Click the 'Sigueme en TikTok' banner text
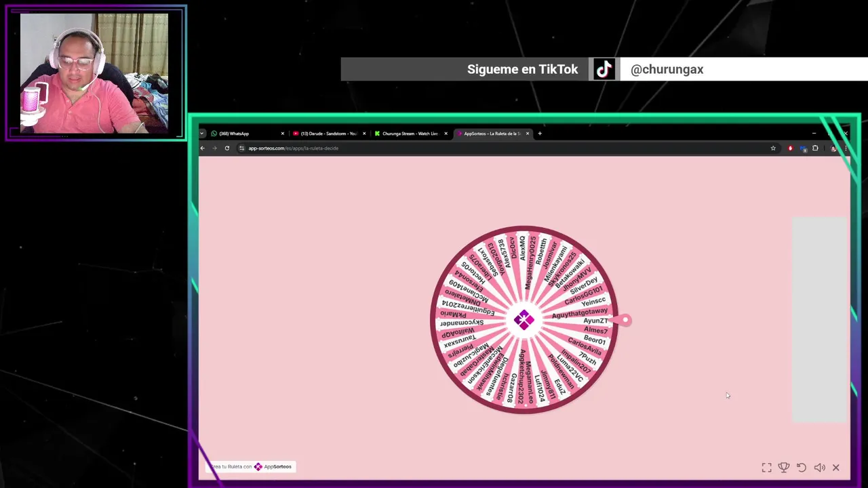 click(522, 69)
